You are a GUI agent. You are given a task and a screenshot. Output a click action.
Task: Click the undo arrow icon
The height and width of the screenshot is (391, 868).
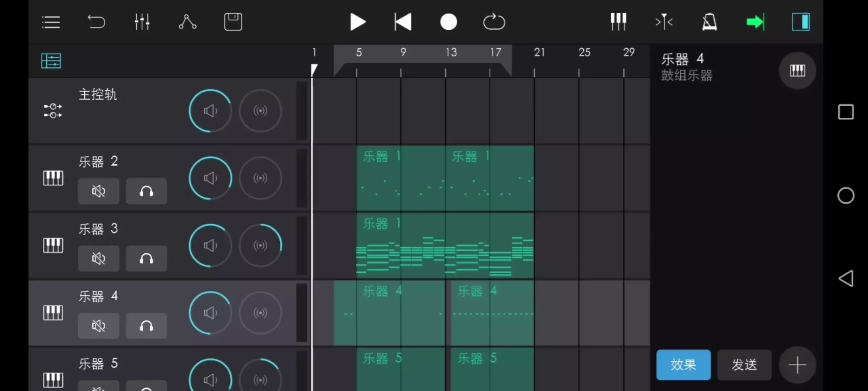[96, 22]
